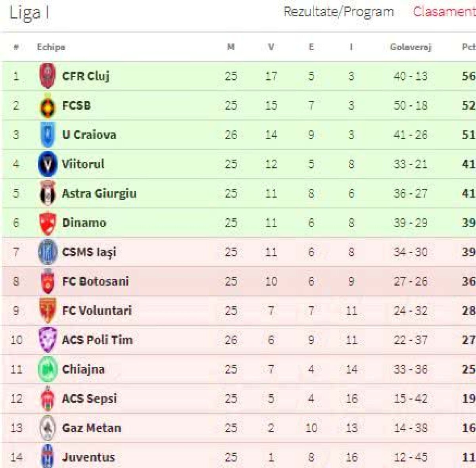Click the FC Botosani crest

48,281
